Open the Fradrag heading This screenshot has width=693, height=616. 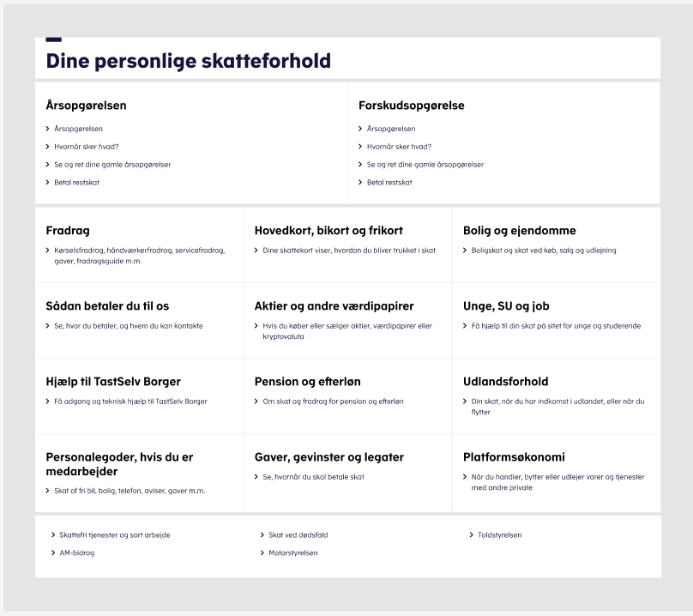68,231
